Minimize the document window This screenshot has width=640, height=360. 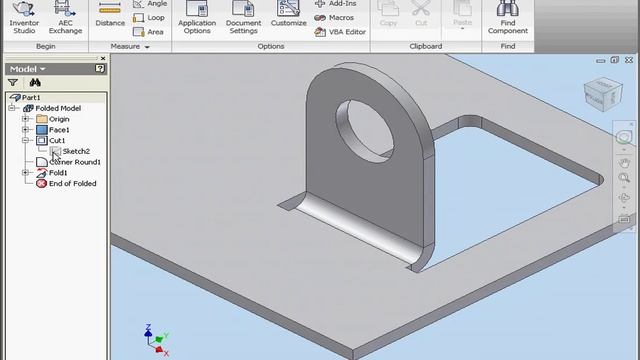point(600,61)
